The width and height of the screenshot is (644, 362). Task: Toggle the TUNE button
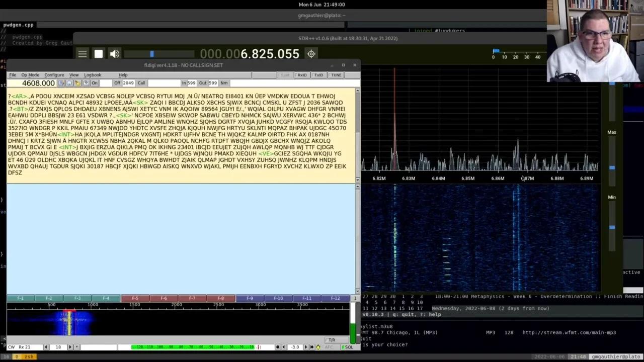(x=336, y=75)
